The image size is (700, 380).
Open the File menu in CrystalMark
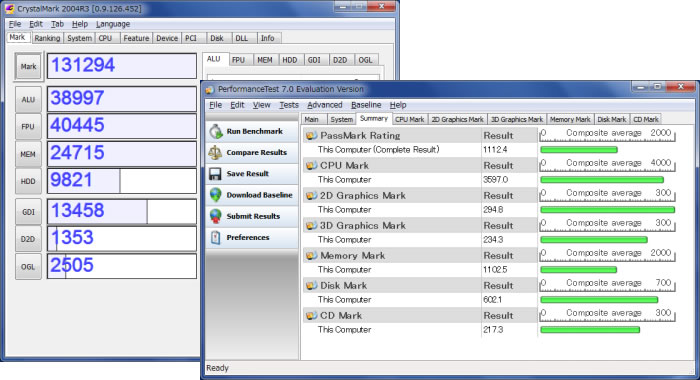coord(15,24)
